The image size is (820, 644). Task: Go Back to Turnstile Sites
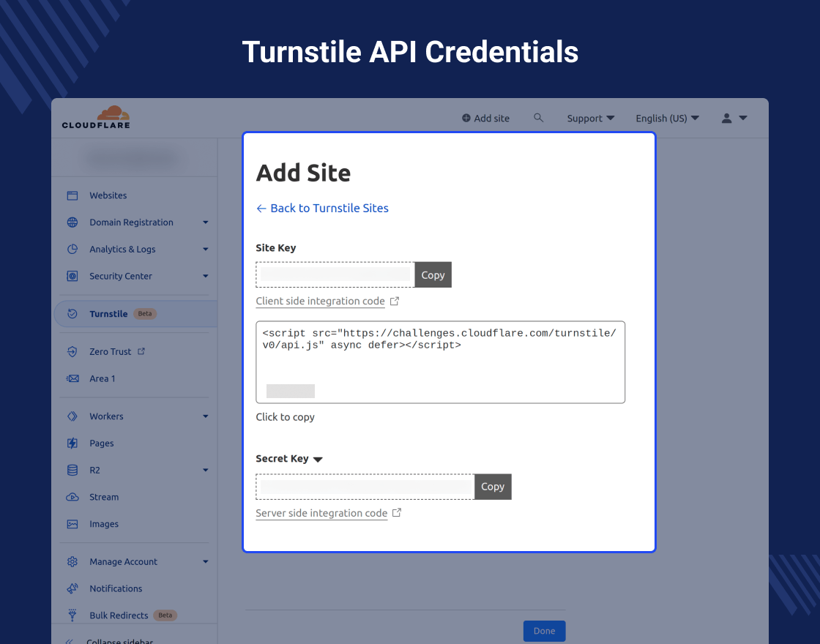tap(329, 208)
